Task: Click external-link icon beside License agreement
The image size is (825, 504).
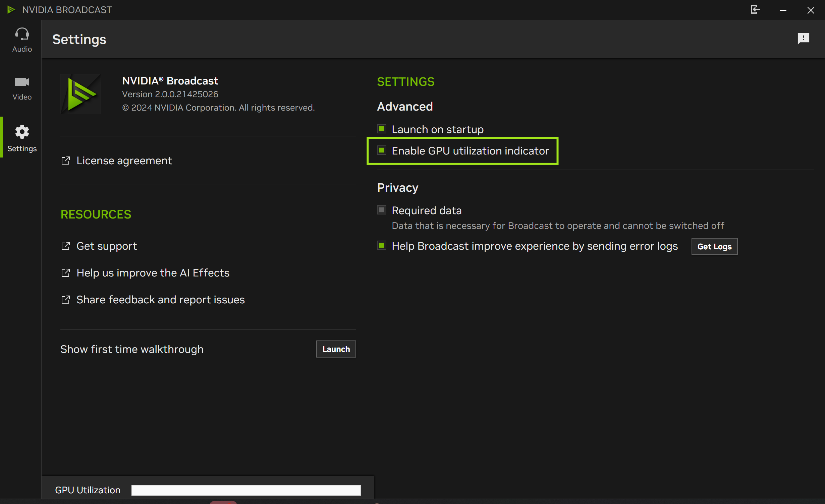Action: pyautogui.click(x=66, y=161)
